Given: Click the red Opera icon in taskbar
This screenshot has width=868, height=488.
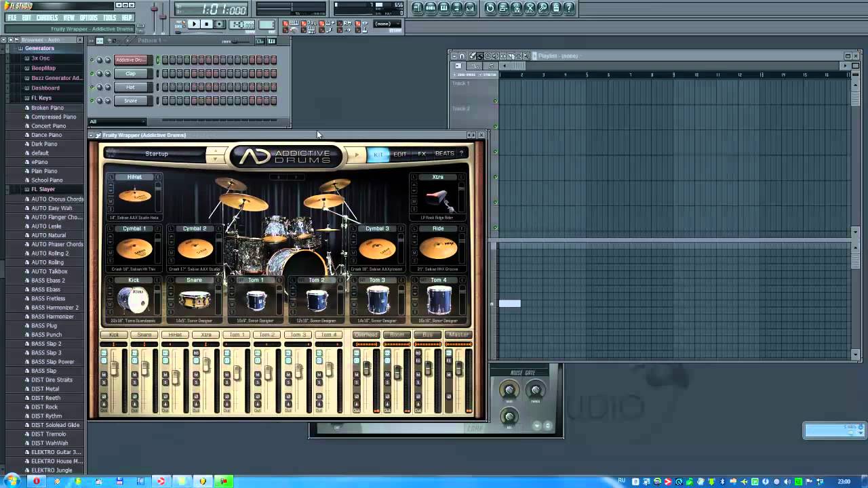Looking at the screenshot, I should (37, 481).
